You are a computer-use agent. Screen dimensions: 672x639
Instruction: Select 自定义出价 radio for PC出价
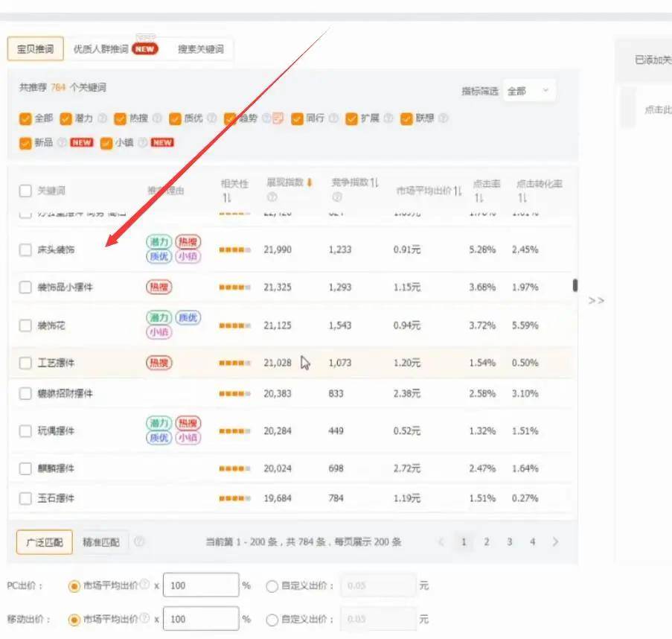coord(272,586)
